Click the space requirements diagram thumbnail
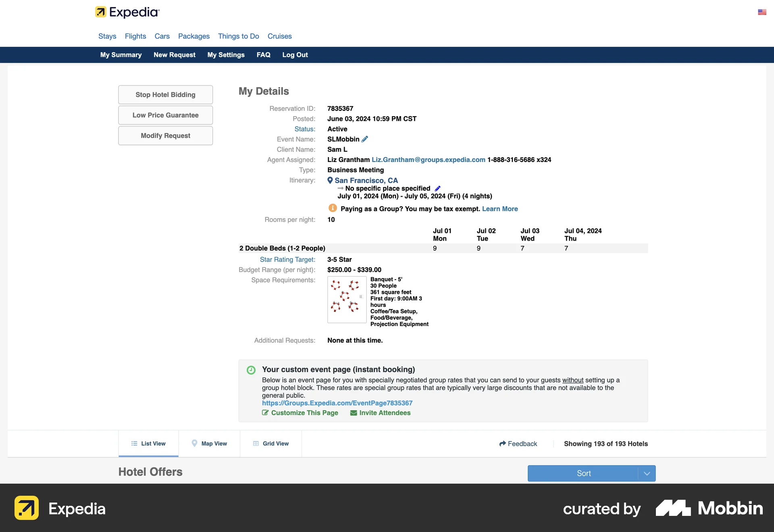774x532 pixels. coord(347,299)
